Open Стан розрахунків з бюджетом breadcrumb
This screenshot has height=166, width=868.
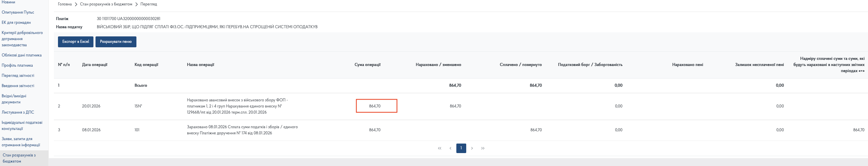106,4
